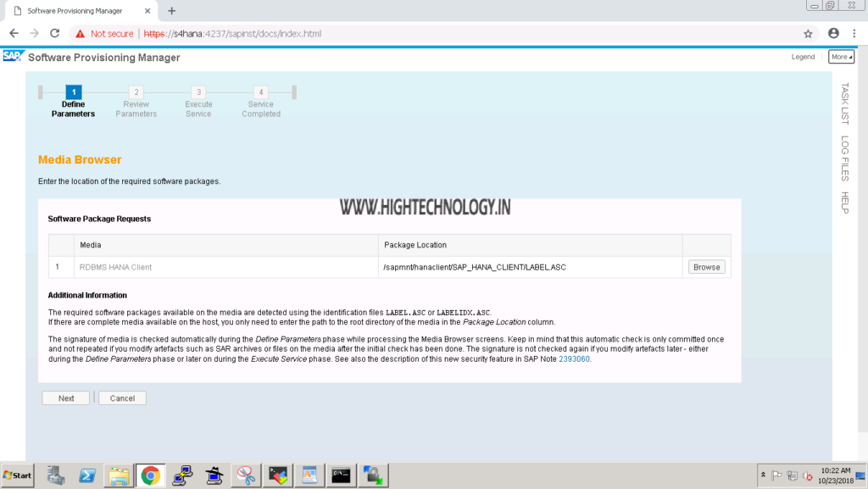Click the Media column header
The width and height of the screenshot is (868, 489).
click(225, 245)
